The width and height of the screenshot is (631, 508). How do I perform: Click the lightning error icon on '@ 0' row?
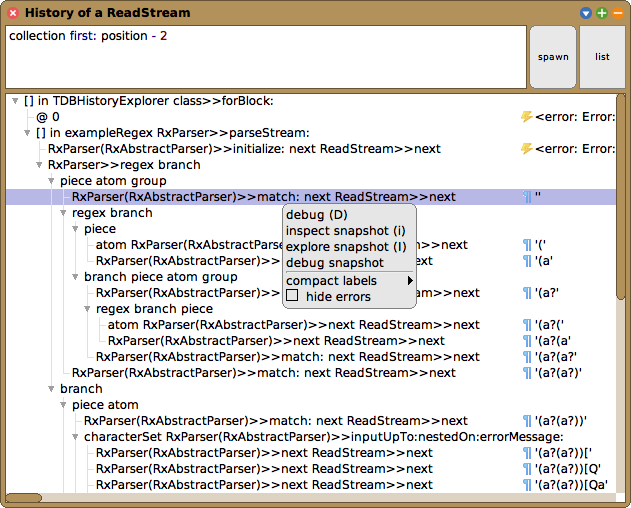pyautogui.click(x=526, y=117)
